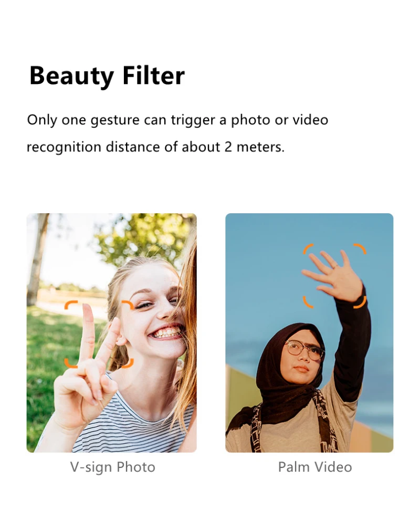Click the eyeglasses of the woman in hijab
The height and width of the screenshot is (510, 420).
304,350
